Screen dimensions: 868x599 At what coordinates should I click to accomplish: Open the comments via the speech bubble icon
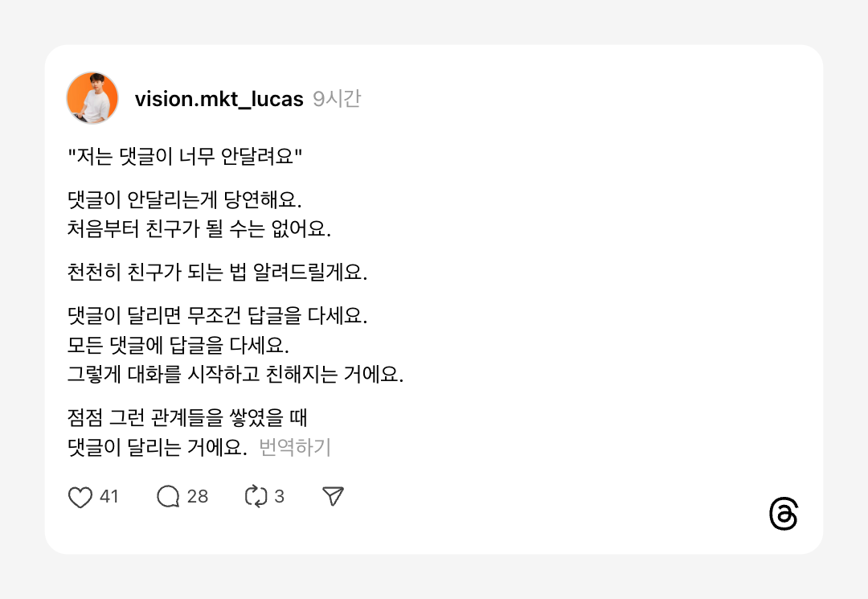(167, 496)
